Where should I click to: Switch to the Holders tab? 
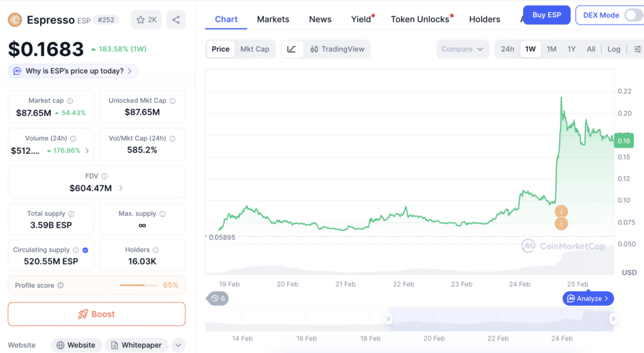484,20
